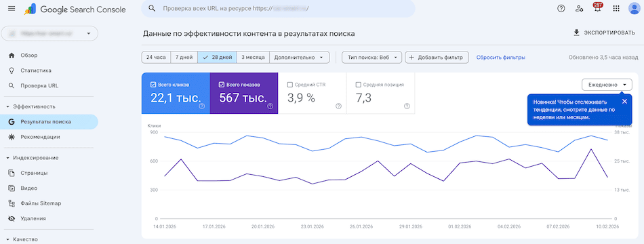Click the Обзор home icon

coord(12,55)
